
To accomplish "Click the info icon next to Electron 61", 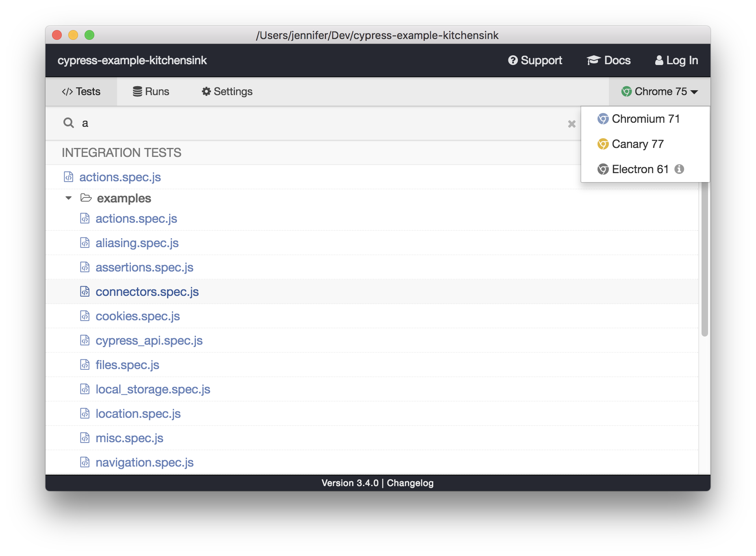I will [x=679, y=169].
